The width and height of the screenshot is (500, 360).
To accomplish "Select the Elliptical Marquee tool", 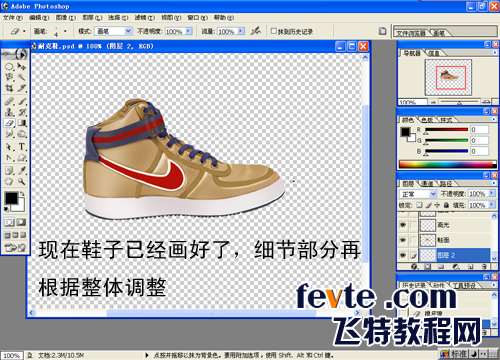I will pos(9,67).
